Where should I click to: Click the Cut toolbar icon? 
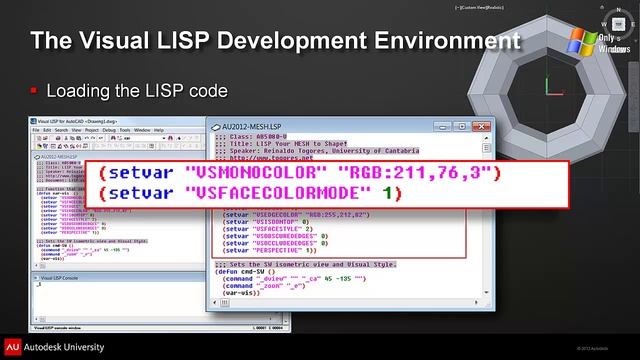click(66, 138)
